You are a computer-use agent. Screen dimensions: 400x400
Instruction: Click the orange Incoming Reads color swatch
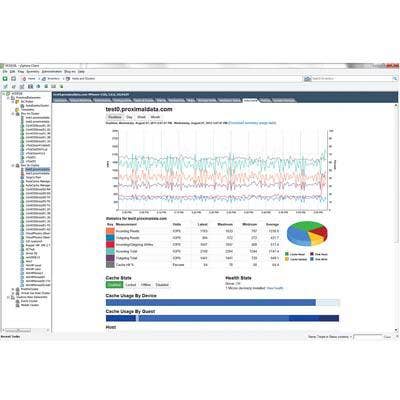click(110, 231)
